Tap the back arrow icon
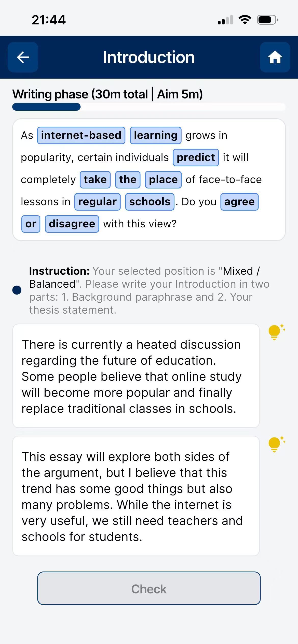The image size is (298, 644). click(x=23, y=57)
